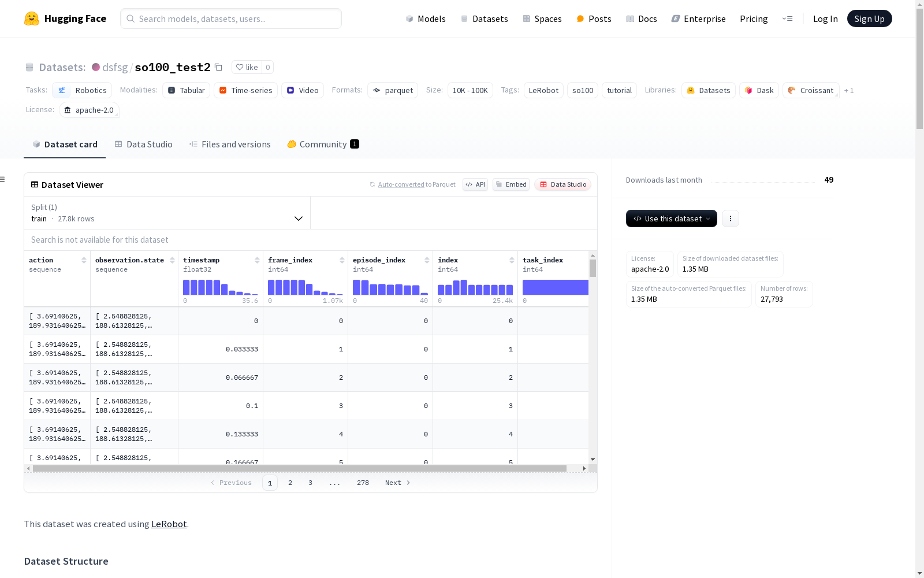This screenshot has height=578, width=924.
Task: Open the navigation extra menu icon
Action: tap(787, 18)
